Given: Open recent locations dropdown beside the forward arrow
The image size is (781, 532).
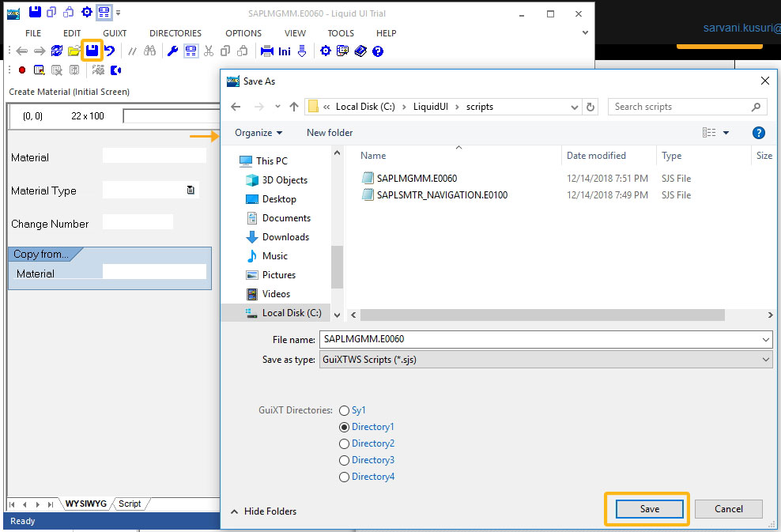Looking at the screenshot, I should point(277,107).
